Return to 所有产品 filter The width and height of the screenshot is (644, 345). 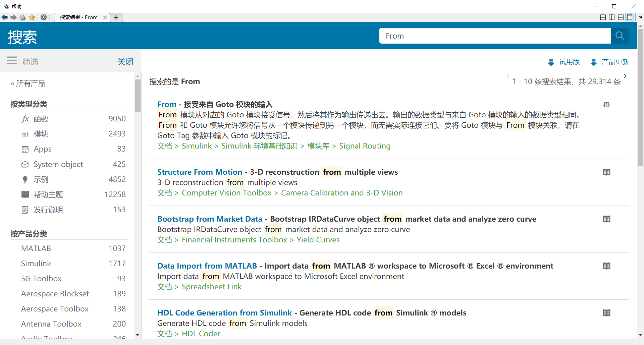click(28, 83)
